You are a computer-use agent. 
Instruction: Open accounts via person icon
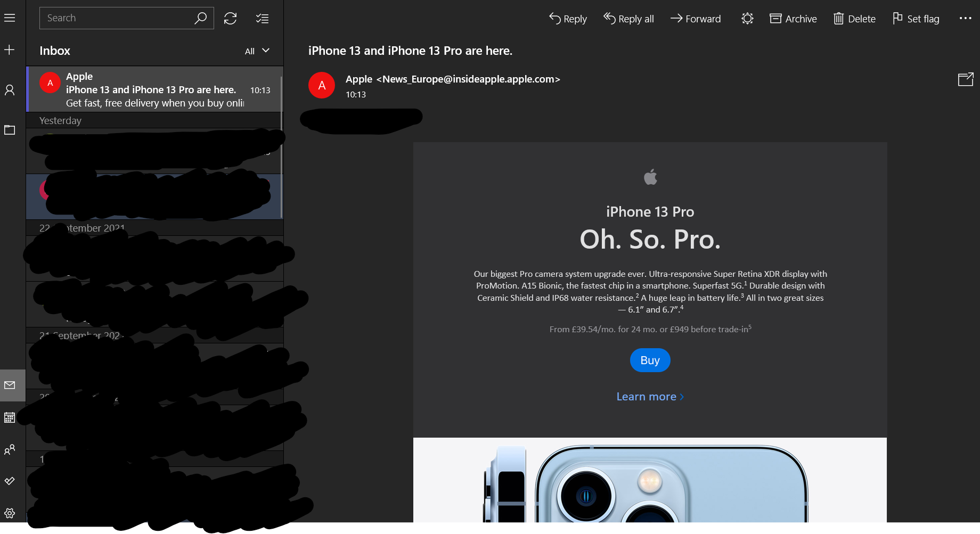pos(10,90)
